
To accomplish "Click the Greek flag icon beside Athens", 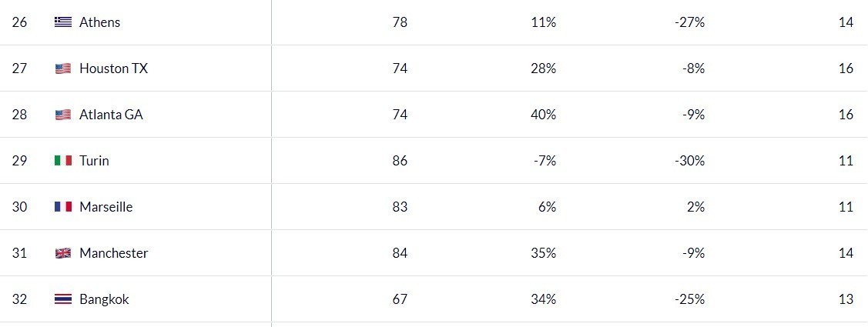I will (x=63, y=22).
